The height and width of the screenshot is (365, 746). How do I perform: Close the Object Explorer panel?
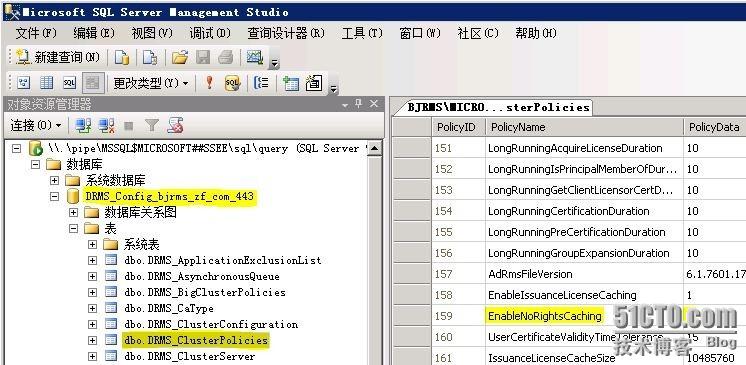tap(374, 103)
